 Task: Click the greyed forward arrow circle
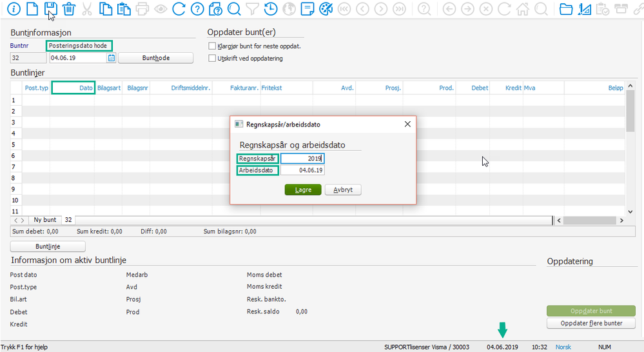tap(467, 8)
